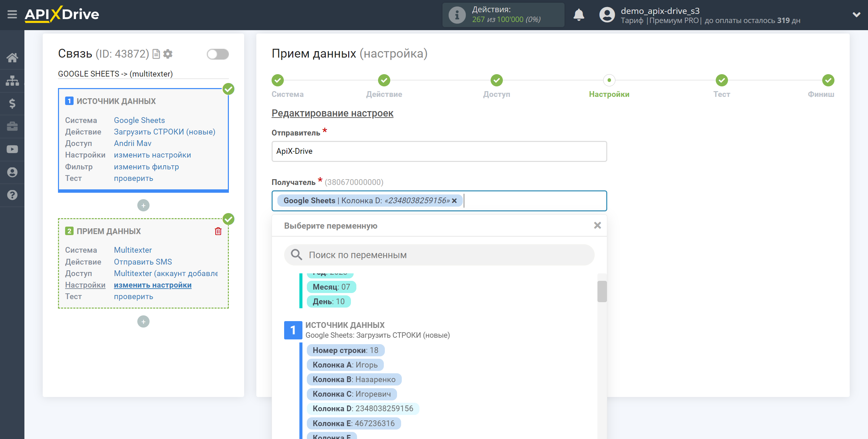The image size is (868, 439).
Task: Click the variable list scrollbar thumb
Action: [602, 291]
